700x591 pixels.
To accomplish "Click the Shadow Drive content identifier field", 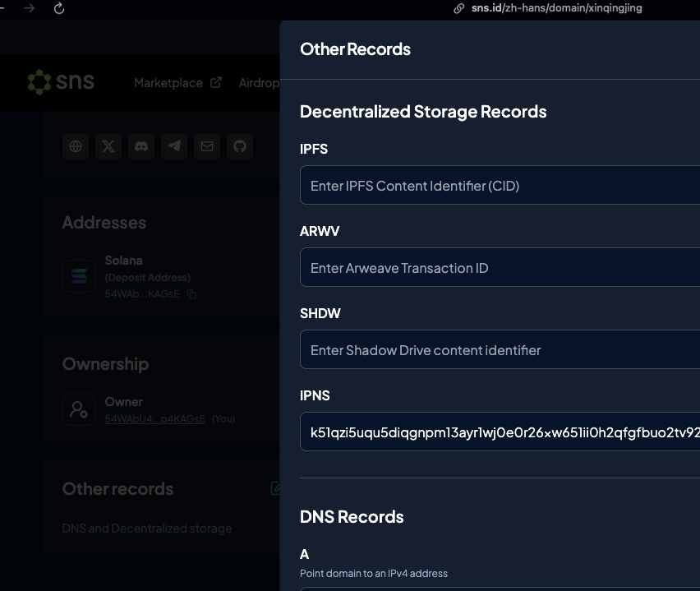I will [500, 349].
